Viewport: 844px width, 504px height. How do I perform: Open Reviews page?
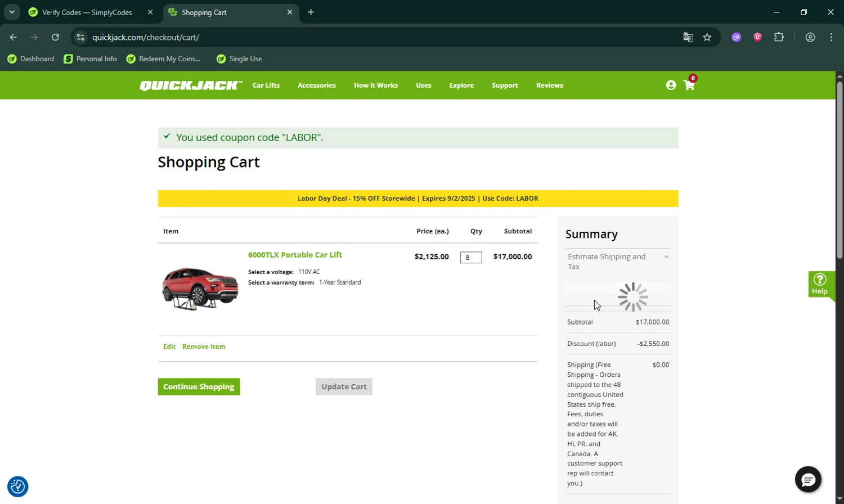[x=550, y=85]
